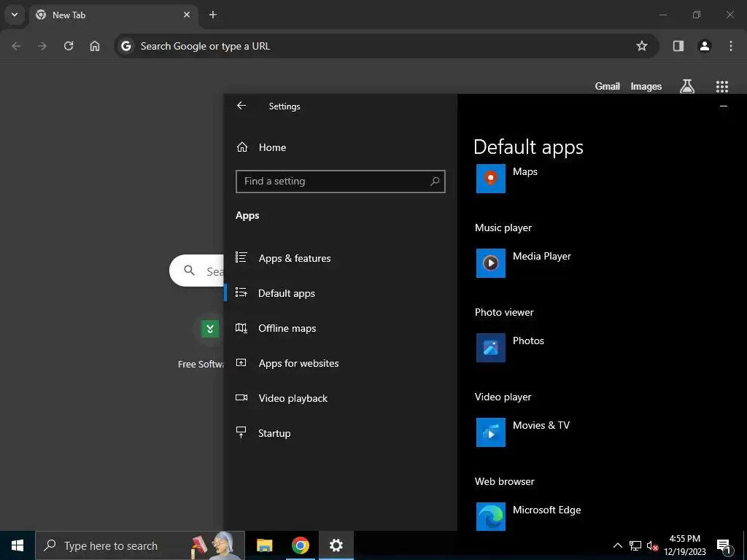Screen dimensions: 747x560
Task: Click the Apps for websites icon
Action: coord(241,363)
